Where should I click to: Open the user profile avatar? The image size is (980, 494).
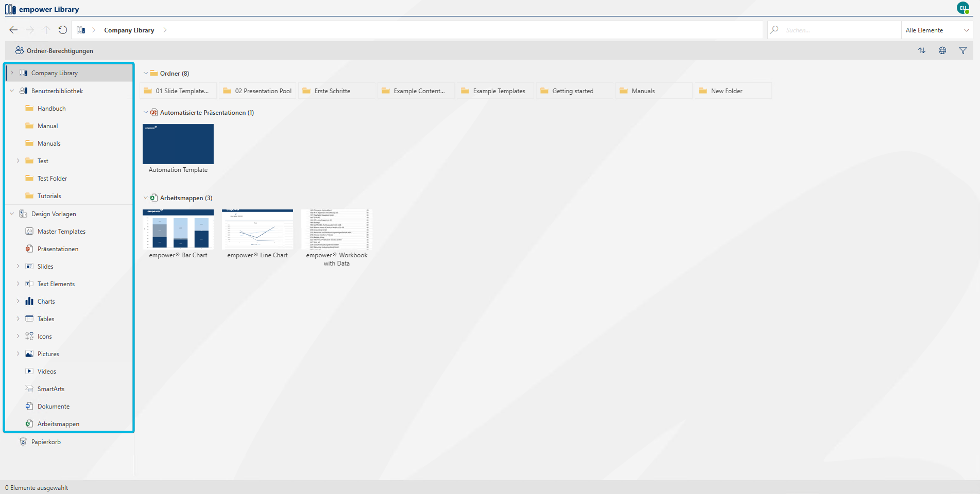[963, 8]
